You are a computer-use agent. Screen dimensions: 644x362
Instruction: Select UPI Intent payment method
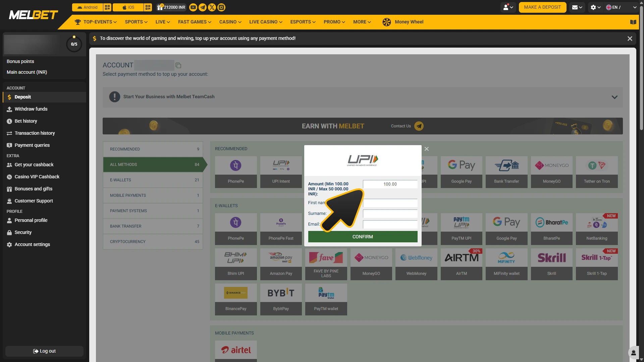[x=281, y=172]
